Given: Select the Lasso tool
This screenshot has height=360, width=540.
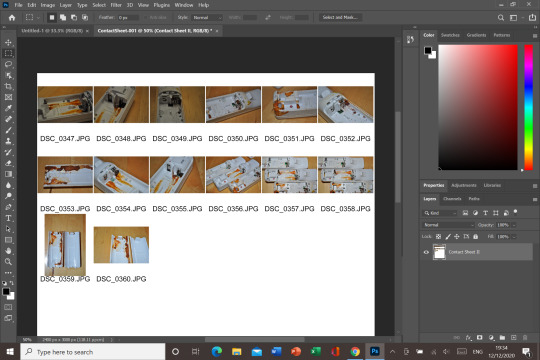Looking at the screenshot, I should pyautogui.click(x=8, y=64).
